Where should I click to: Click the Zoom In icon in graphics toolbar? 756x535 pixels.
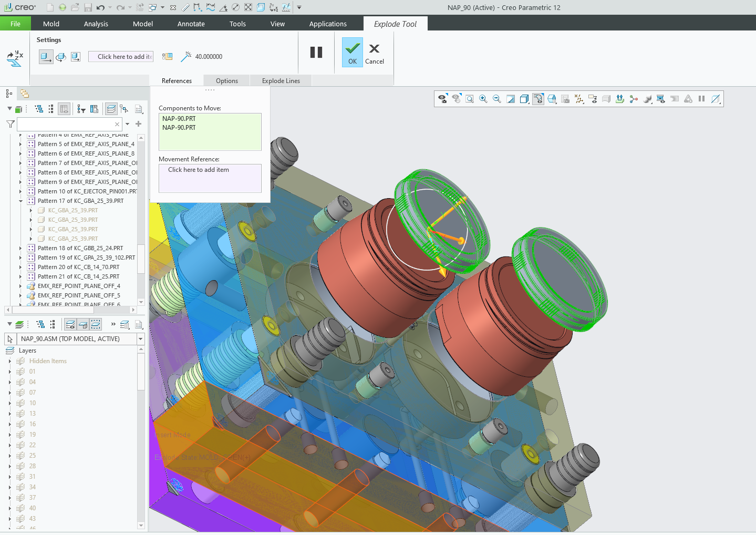[x=483, y=99]
